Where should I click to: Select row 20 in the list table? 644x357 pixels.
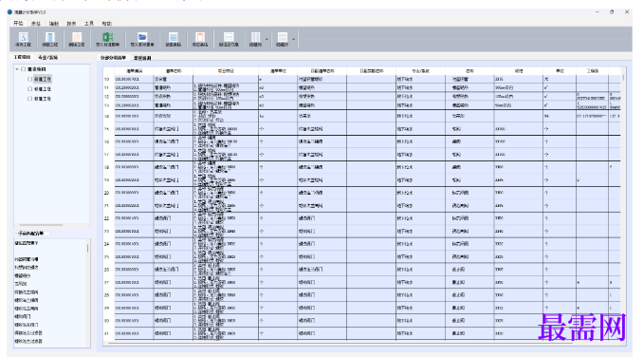coord(361,193)
